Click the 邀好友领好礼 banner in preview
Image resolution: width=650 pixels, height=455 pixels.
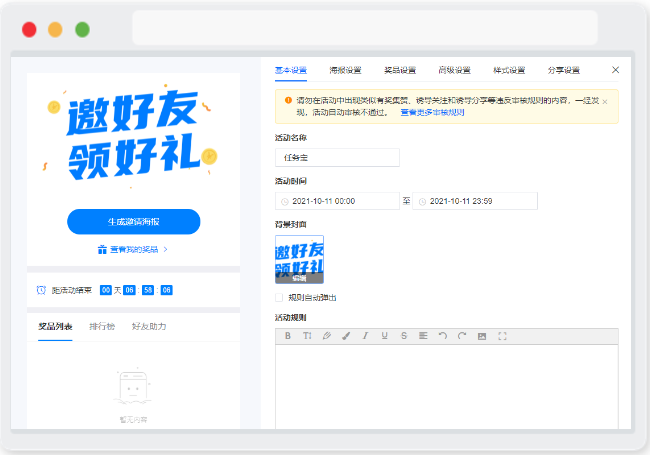(x=133, y=135)
